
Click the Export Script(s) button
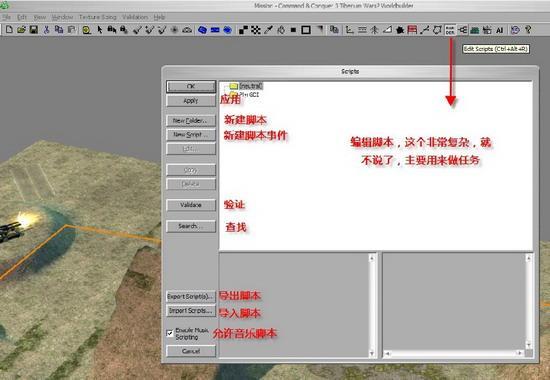191,296
